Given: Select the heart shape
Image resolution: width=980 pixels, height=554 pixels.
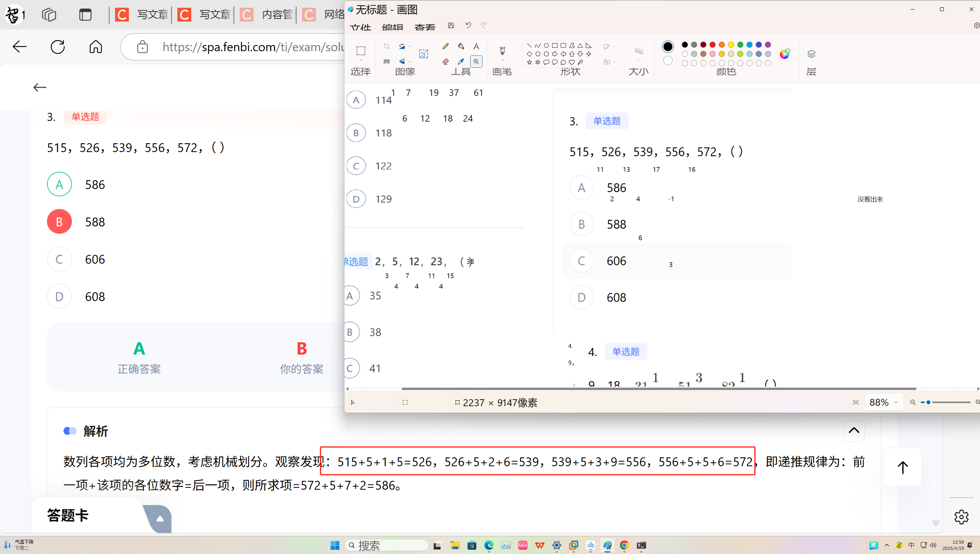Looking at the screenshot, I should pyautogui.click(x=572, y=62).
